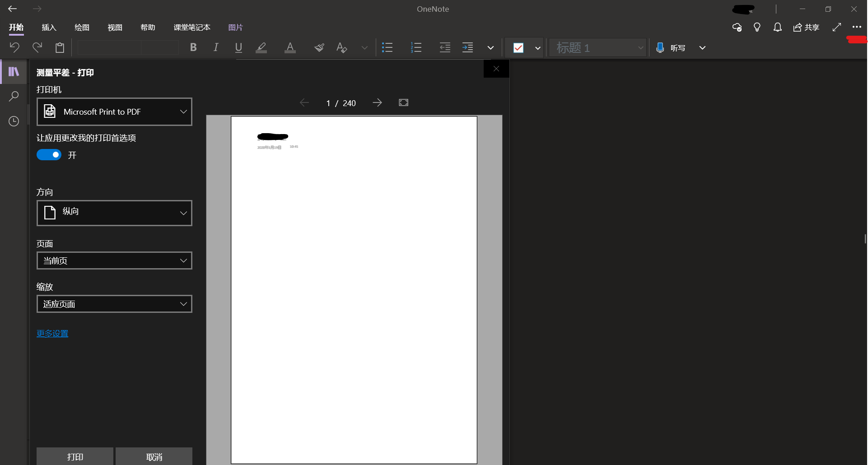This screenshot has height=465, width=868.
Task: Redo the last action
Action: 37,47
